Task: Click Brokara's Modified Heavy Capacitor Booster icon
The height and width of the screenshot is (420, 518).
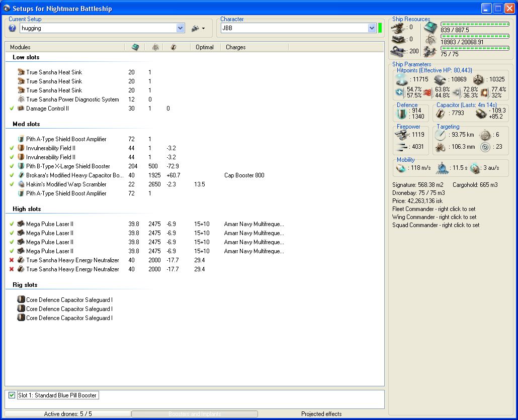Action: coord(21,175)
